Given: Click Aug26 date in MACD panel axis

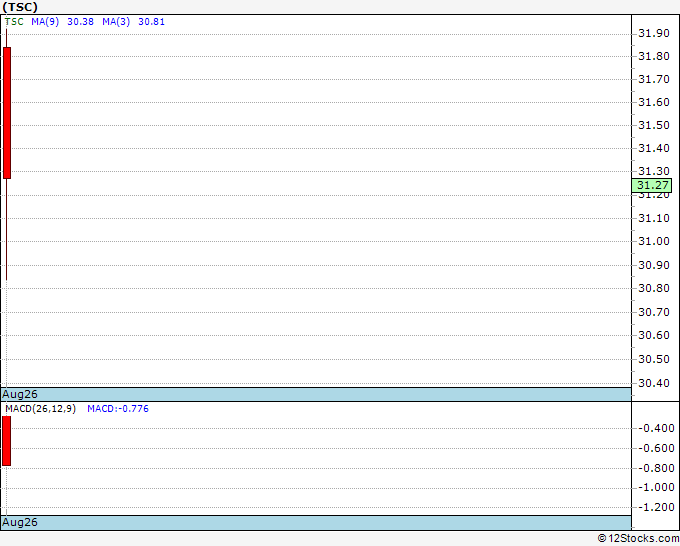Looking at the screenshot, I should (x=20, y=522).
